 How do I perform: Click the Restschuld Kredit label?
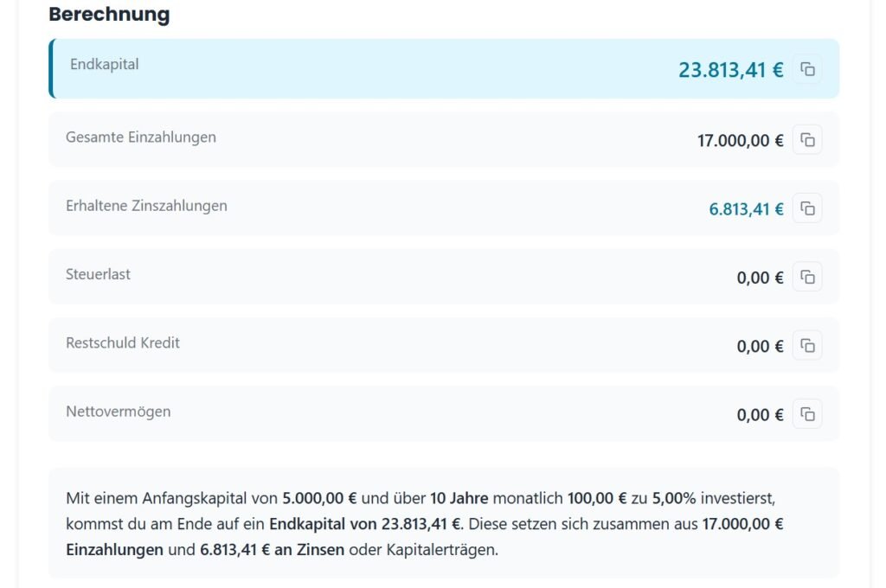123,342
